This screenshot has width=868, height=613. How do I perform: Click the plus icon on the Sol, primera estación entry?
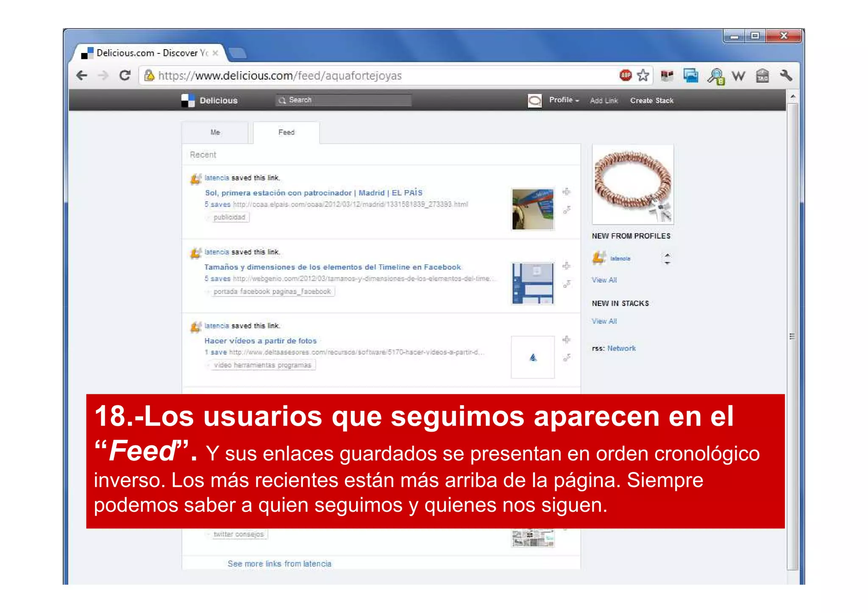pyautogui.click(x=566, y=192)
